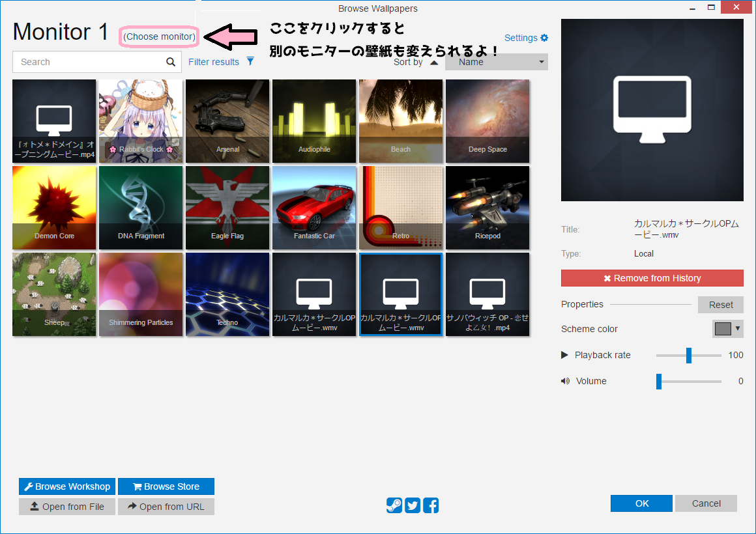Open the Steam social icon link

394,505
